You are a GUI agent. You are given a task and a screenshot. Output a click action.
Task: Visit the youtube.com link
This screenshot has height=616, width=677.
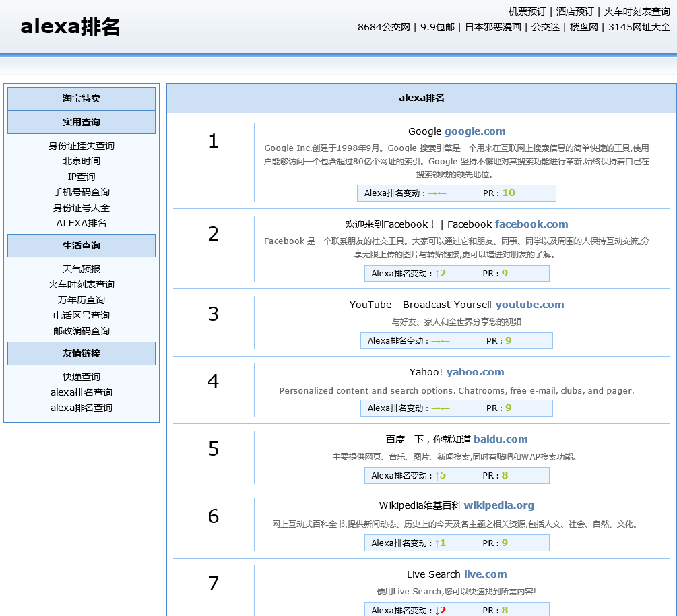tap(529, 305)
